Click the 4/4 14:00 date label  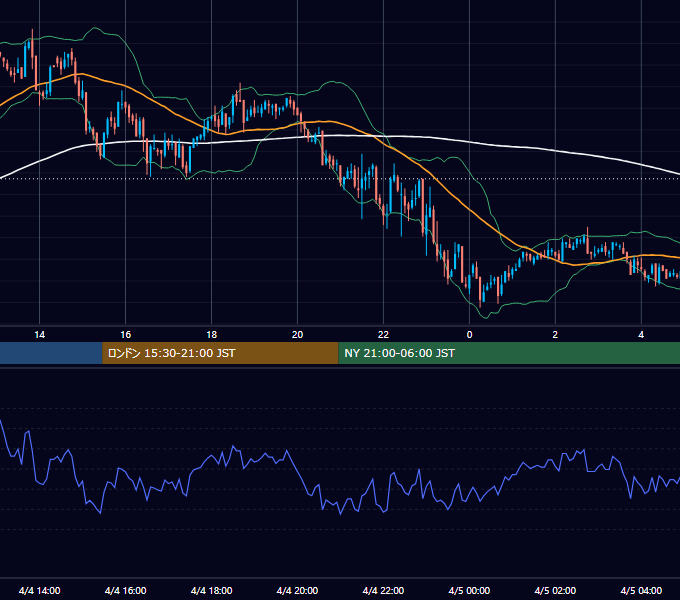(x=39, y=590)
